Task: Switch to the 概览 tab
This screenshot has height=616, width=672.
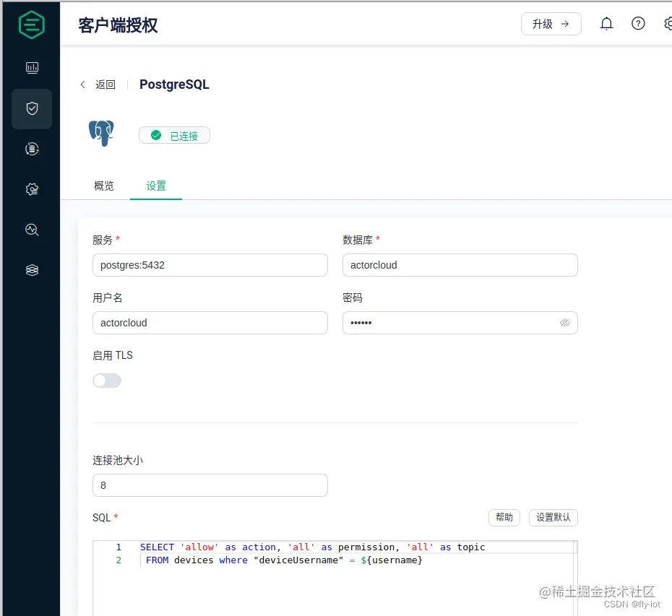Action: tap(103, 186)
